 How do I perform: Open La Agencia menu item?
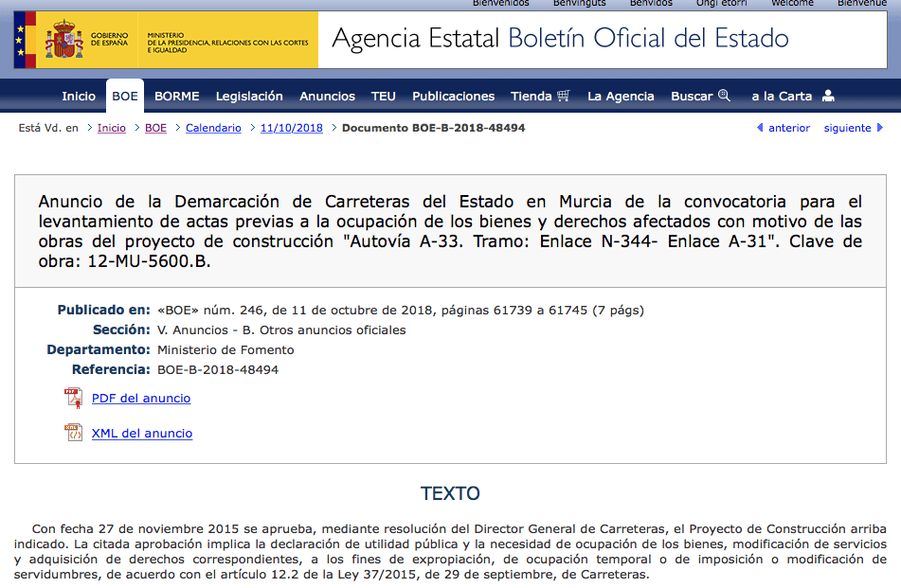tap(621, 96)
